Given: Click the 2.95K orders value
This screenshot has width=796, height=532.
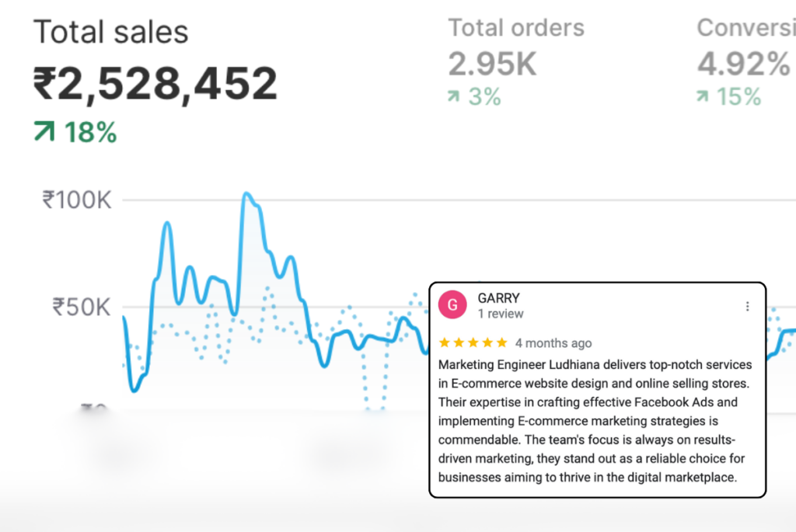Looking at the screenshot, I should pos(492,64).
